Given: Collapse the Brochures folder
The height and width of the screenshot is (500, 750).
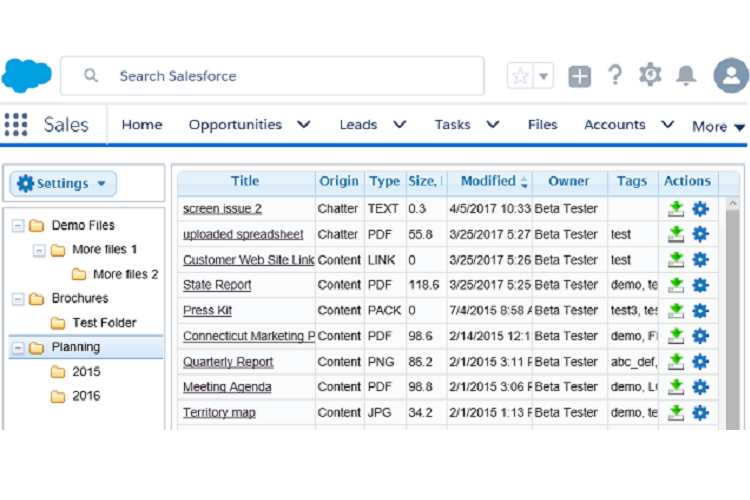Looking at the screenshot, I should (x=18, y=299).
